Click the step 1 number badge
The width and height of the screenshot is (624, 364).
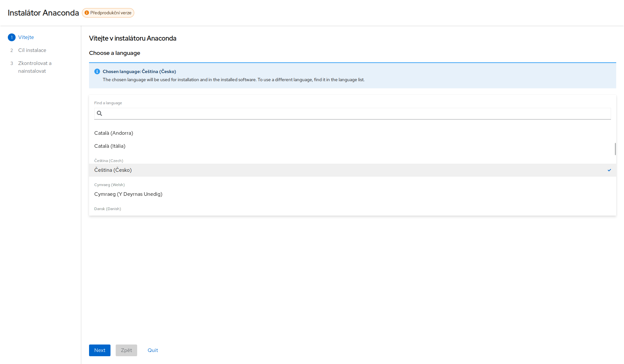(x=12, y=37)
